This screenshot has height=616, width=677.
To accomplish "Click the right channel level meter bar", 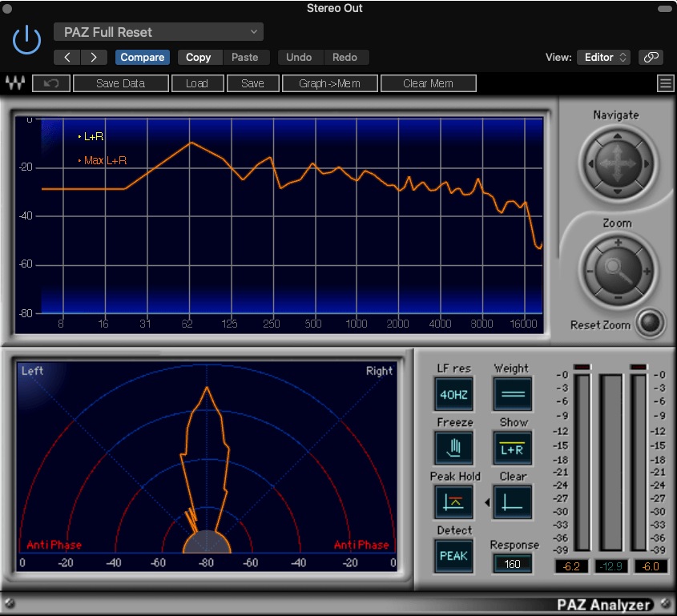I will (639, 462).
